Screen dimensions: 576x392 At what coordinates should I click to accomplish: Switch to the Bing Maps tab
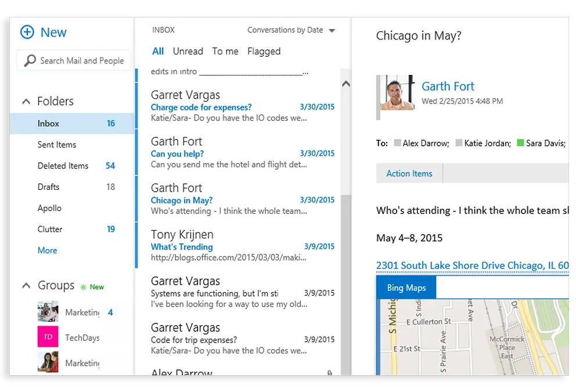406,287
